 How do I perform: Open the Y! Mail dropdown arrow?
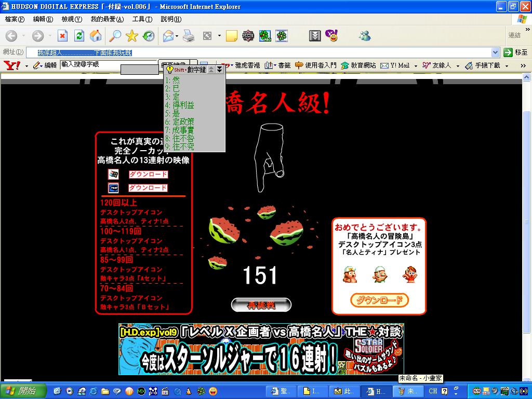[416, 65]
